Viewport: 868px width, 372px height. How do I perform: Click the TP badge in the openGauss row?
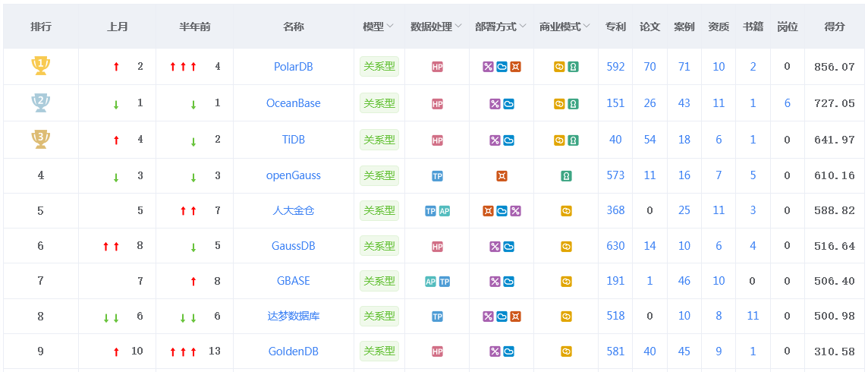[437, 176]
